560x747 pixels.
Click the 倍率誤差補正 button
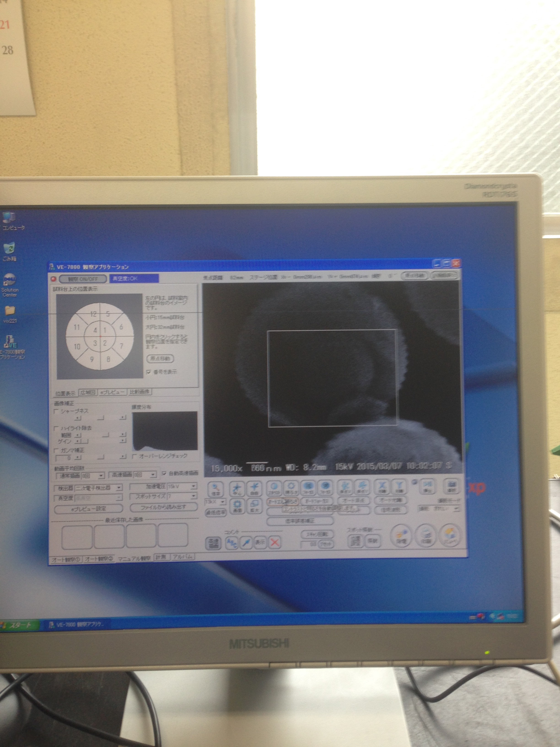(x=300, y=521)
